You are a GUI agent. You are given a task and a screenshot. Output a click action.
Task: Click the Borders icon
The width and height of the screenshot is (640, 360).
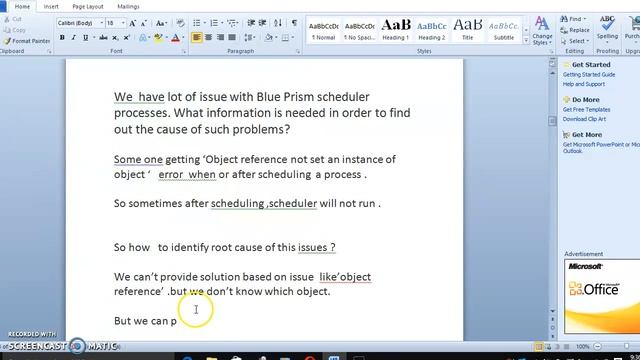tap(285, 38)
